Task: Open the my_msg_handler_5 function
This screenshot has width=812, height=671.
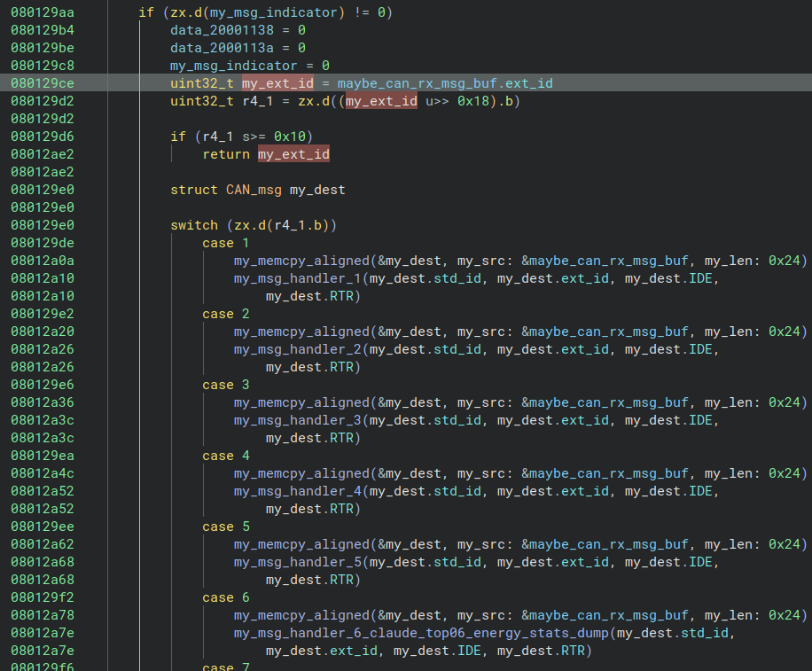Action: coord(297,562)
